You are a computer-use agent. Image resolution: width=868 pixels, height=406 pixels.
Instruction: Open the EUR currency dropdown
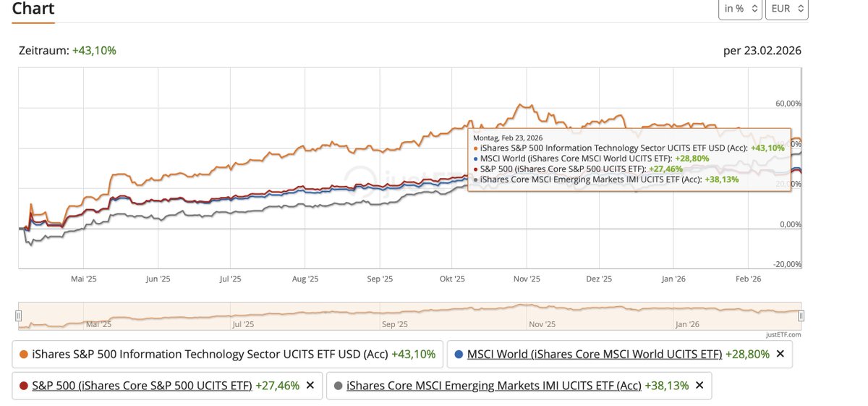[x=787, y=9]
